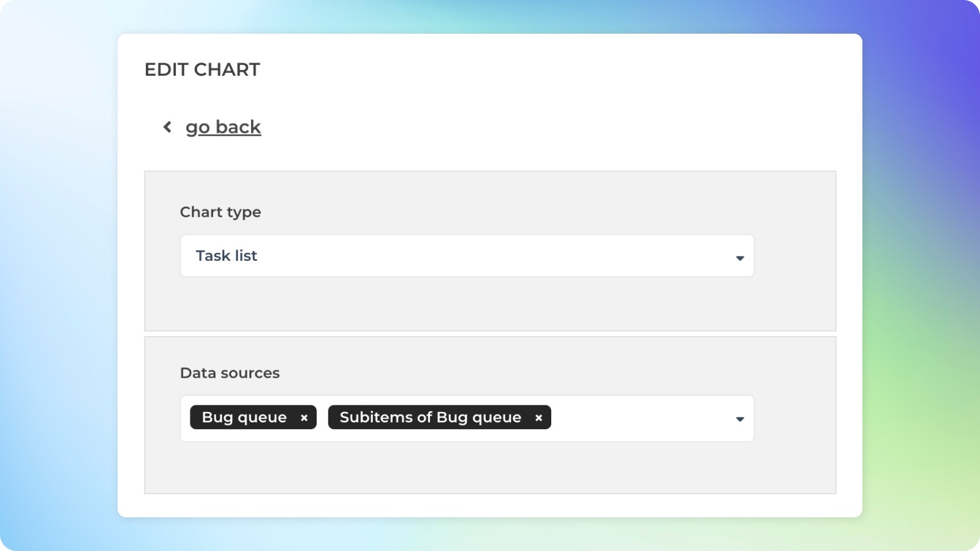Open the Chart type Task list dropdown
This screenshot has width=980, height=551.
click(x=467, y=256)
